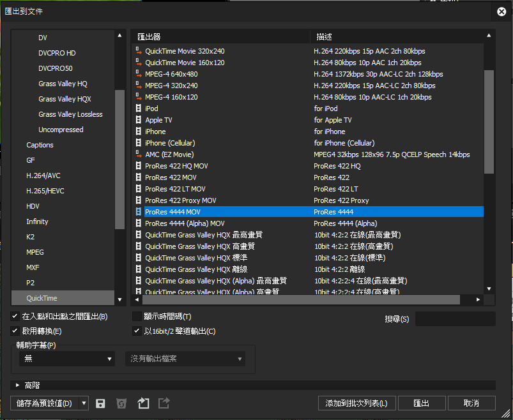513x420 pixels.
Task: Click the film icon beside iPhone (Cellular)
Action: click(x=139, y=143)
